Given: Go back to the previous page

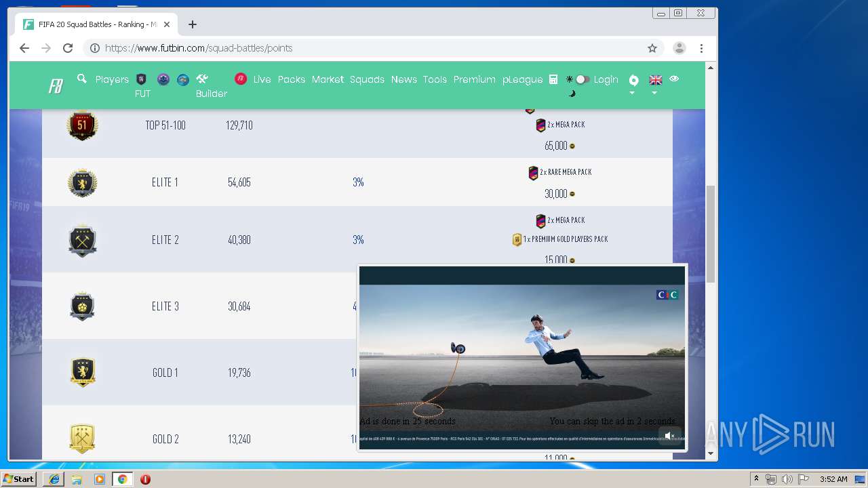Looking at the screenshot, I should click(24, 48).
